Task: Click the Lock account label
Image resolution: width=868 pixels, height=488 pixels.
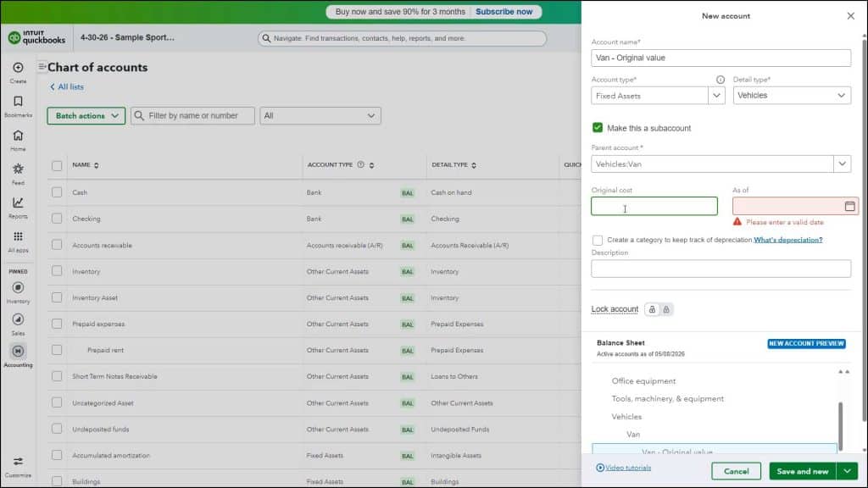Action: (x=615, y=309)
